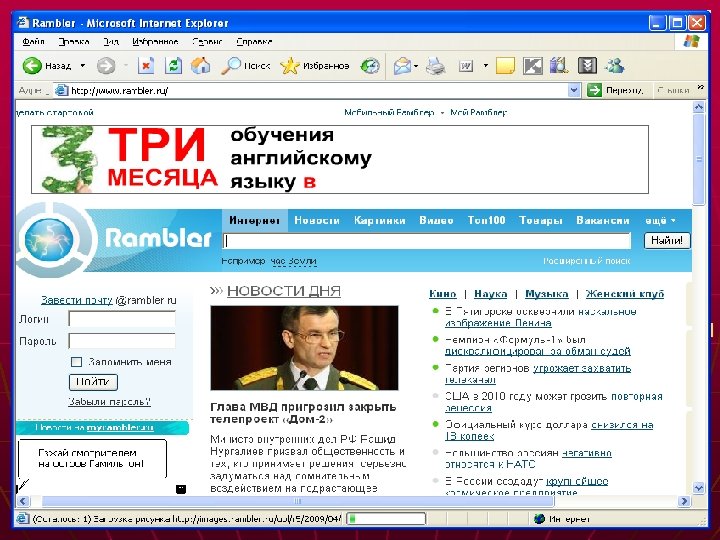Viewport: 720px width, 540px height.
Task: Click the vertical scrollbar thumb
Action: coord(698,159)
